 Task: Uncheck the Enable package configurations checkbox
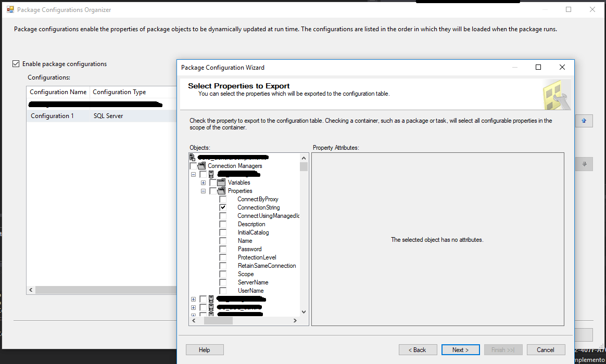coord(16,63)
